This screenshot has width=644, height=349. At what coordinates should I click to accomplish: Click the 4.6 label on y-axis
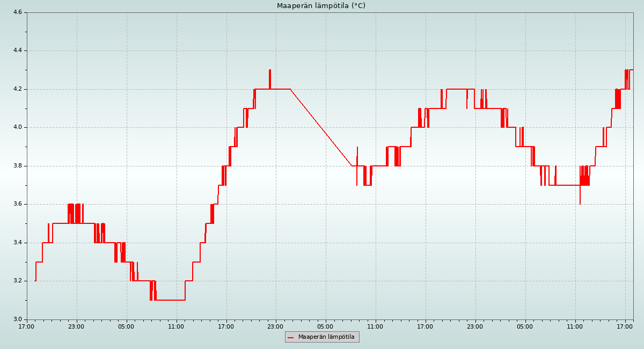[17, 12]
